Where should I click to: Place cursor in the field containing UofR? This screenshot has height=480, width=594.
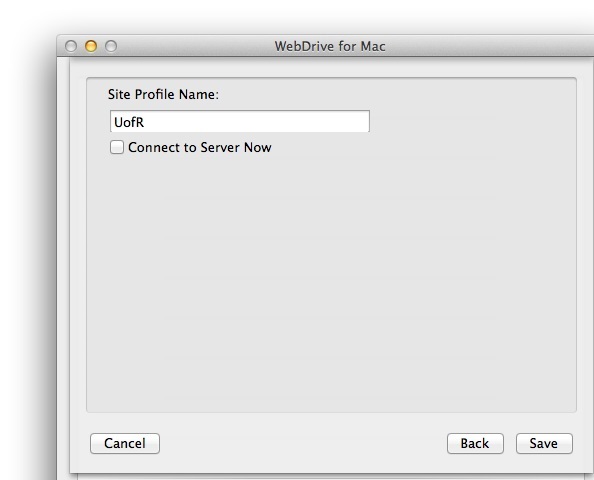point(240,121)
